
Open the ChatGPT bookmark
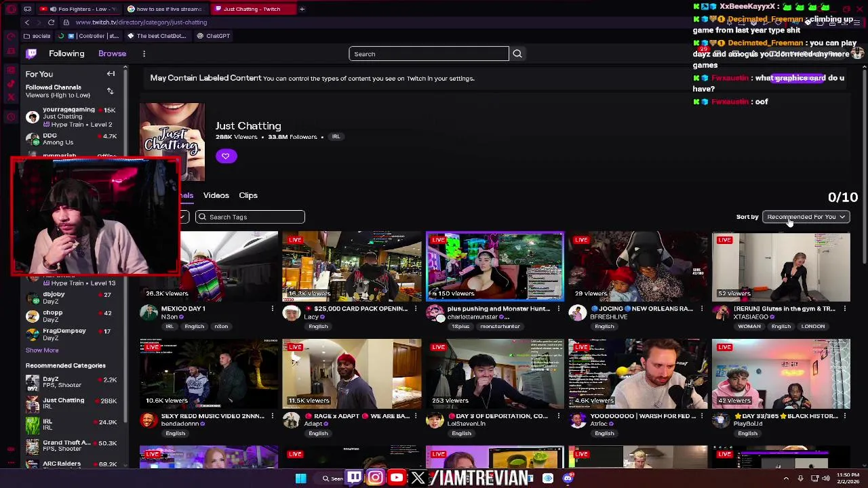coord(214,36)
